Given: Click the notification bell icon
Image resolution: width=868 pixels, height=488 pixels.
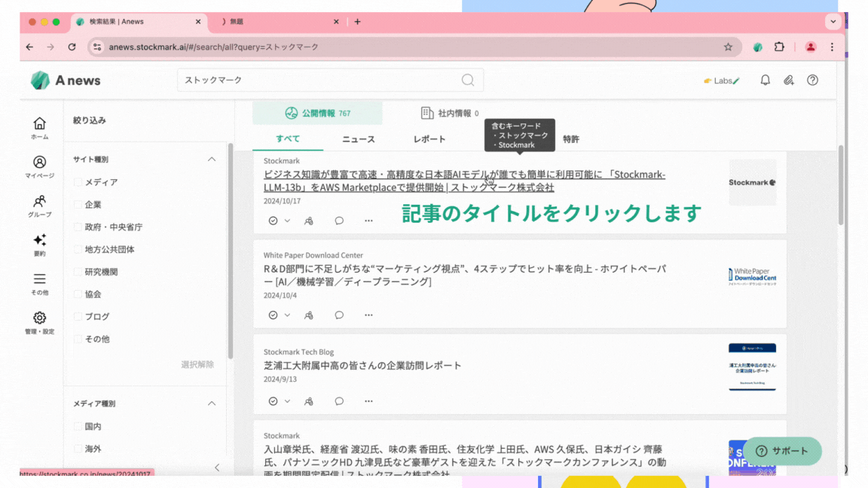Looking at the screenshot, I should point(765,80).
